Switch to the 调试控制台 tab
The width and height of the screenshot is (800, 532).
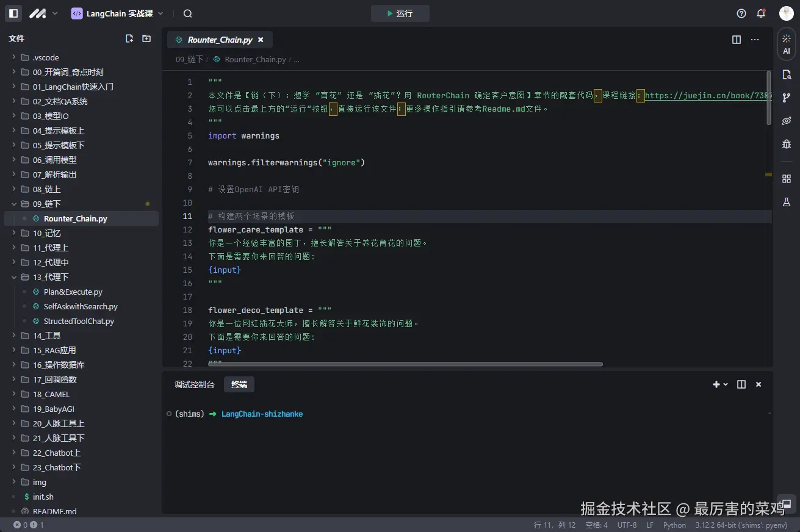[194, 384]
